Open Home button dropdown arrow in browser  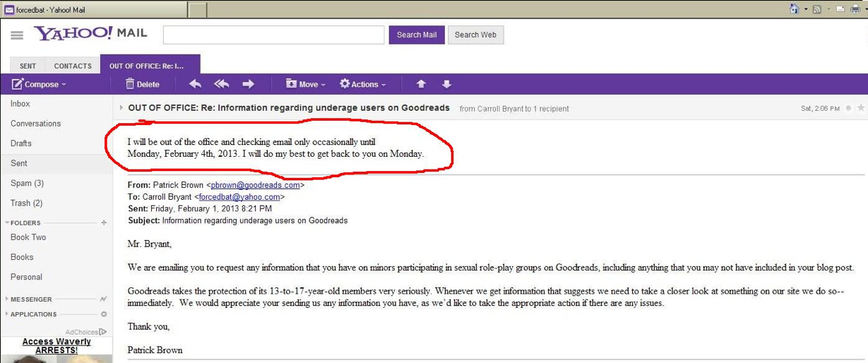804,10
